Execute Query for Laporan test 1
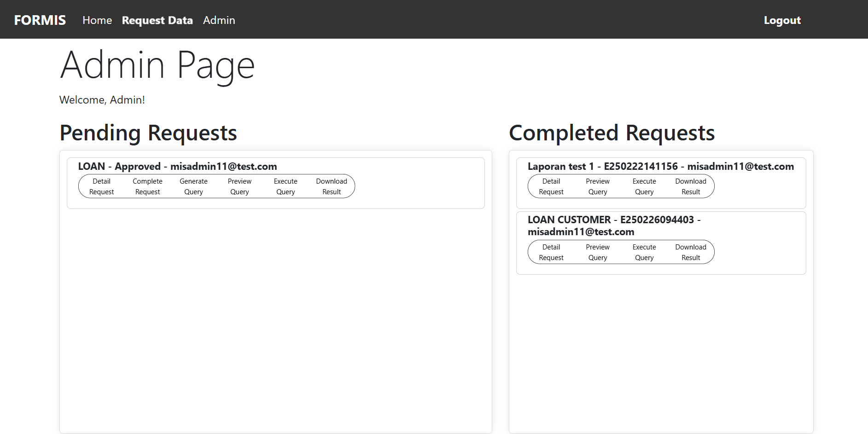The height and width of the screenshot is (434, 868). (644, 186)
